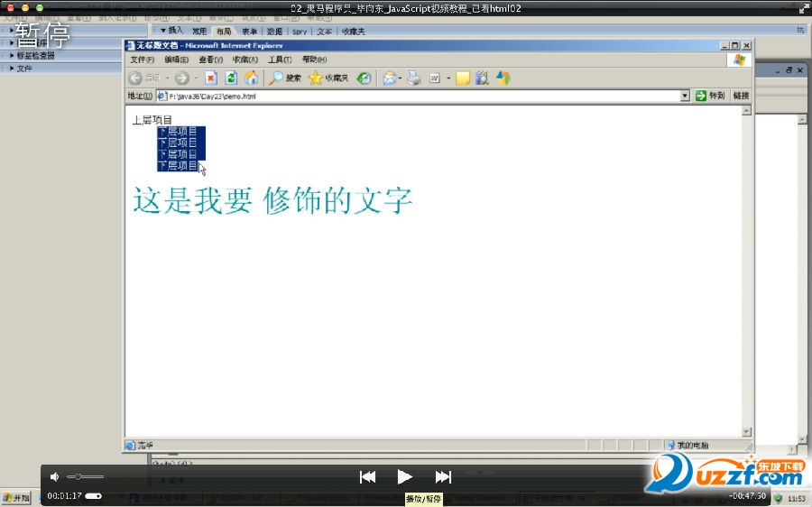
Task: Click the elapsed time 00:01:17 label
Action: coord(65,496)
